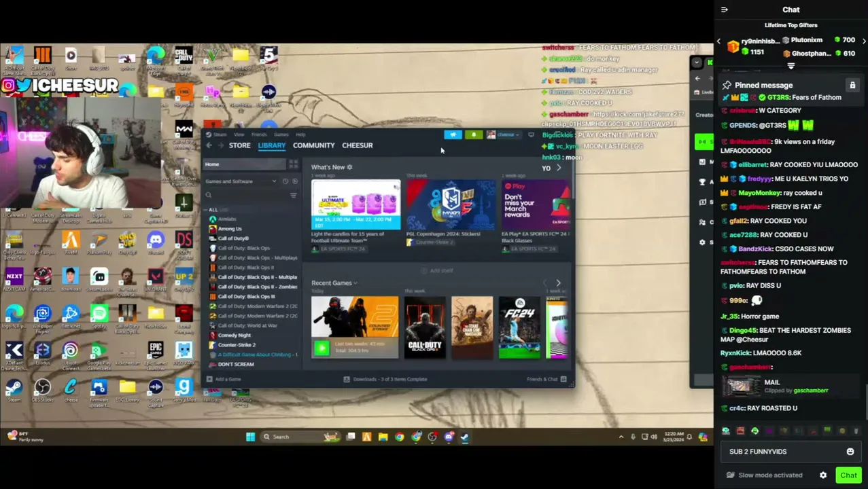This screenshot has height=489, width=868.
Task: Open Friends & Chat
Action: click(546, 379)
